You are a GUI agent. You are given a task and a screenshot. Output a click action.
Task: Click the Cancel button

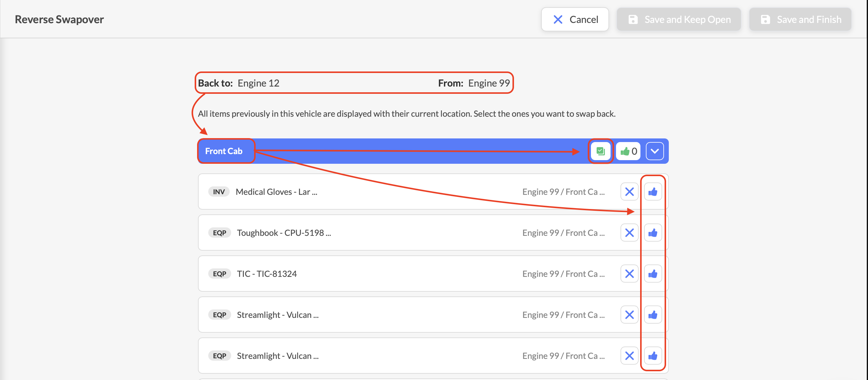(575, 20)
